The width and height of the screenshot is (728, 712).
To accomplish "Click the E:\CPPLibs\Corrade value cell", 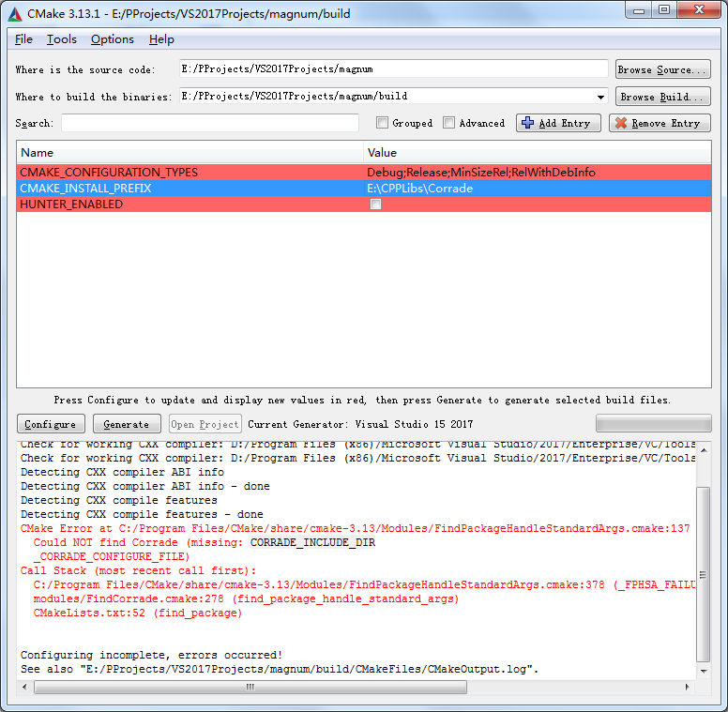I will [x=419, y=188].
